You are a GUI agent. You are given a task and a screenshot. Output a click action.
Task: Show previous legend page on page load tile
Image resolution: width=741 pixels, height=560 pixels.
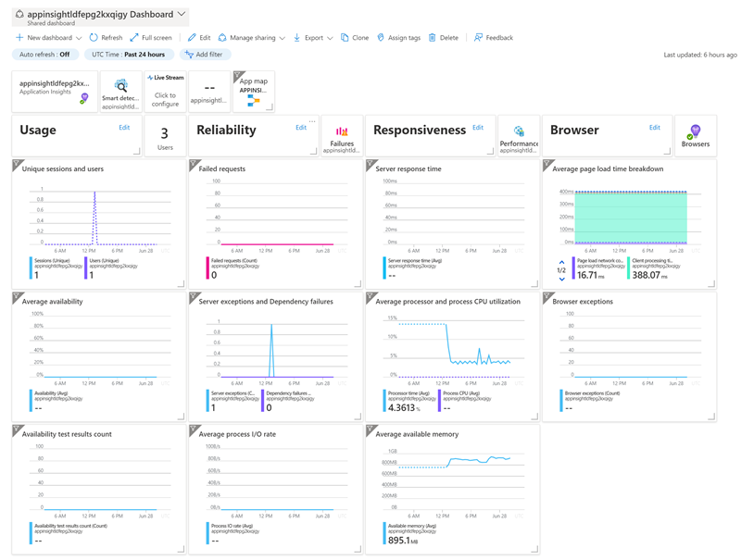[x=561, y=262]
